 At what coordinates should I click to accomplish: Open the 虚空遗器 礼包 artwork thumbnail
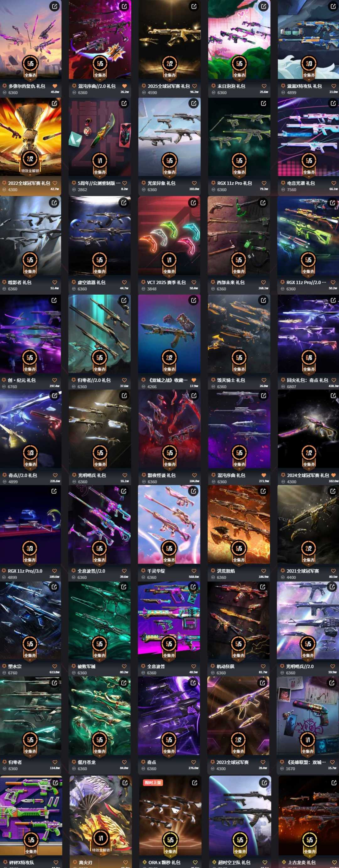pyautogui.click(x=100, y=236)
